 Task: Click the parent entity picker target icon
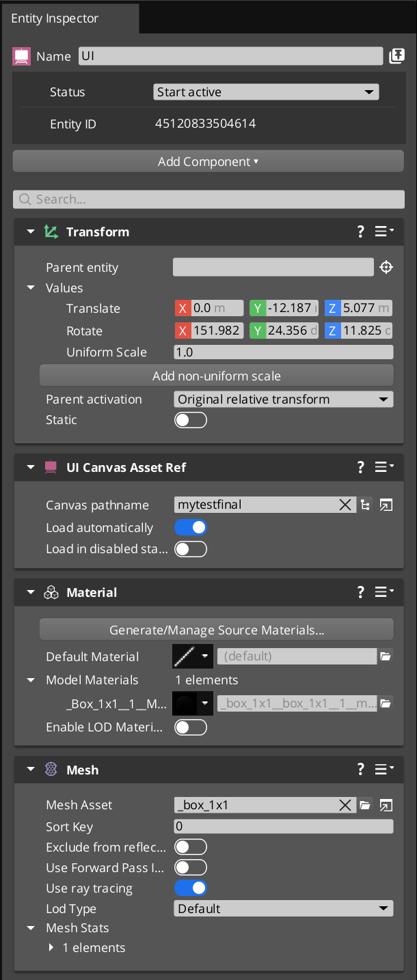(386, 267)
